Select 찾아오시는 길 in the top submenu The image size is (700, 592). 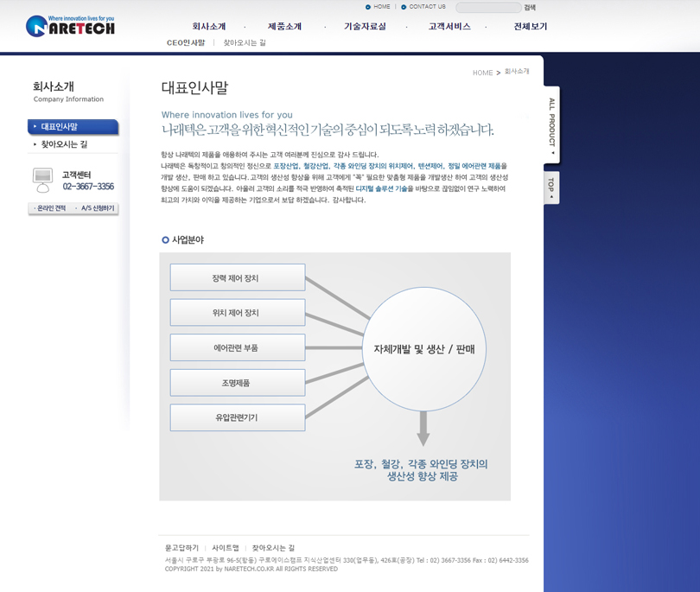(245, 42)
